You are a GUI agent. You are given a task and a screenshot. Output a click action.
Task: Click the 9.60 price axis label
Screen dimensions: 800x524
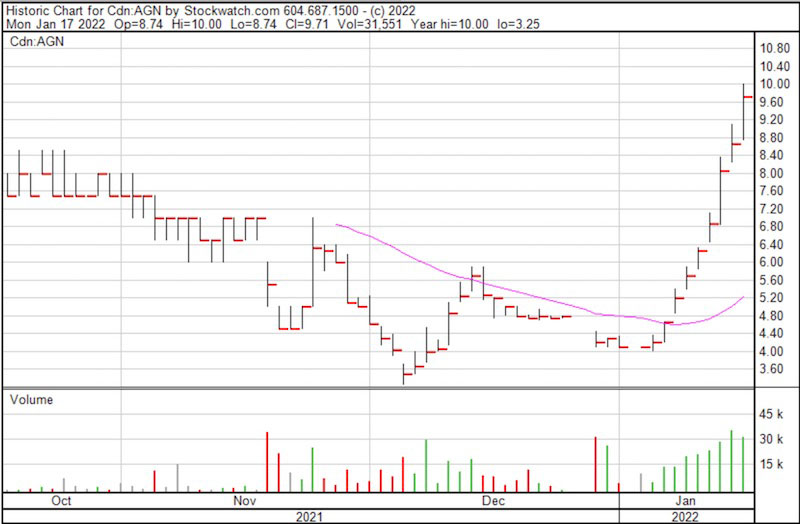pos(771,102)
